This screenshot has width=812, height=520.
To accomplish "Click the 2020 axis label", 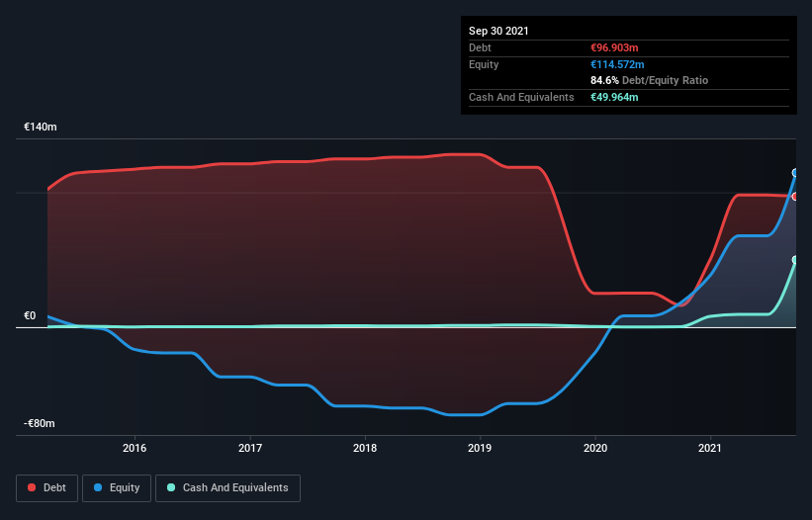I will [x=595, y=448].
